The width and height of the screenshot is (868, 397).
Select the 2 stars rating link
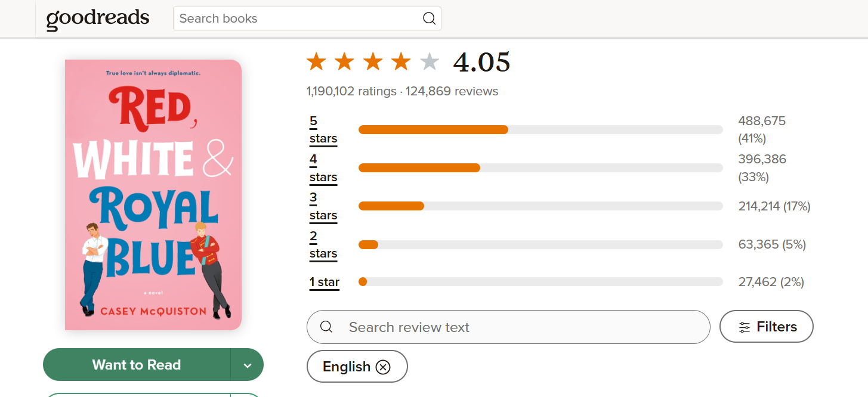tap(323, 244)
